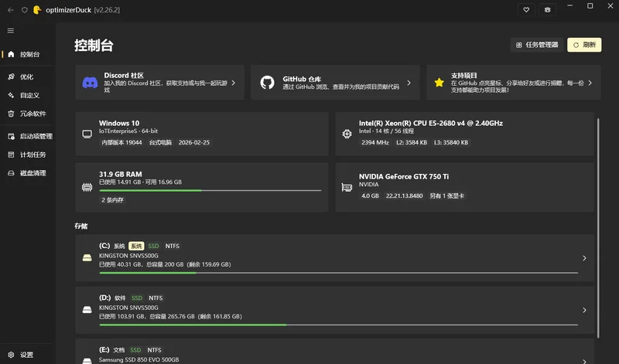Click the 22.21.13.8480 driver version tag
The width and height of the screenshot is (619, 364).
pyautogui.click(x=404, y=196)
